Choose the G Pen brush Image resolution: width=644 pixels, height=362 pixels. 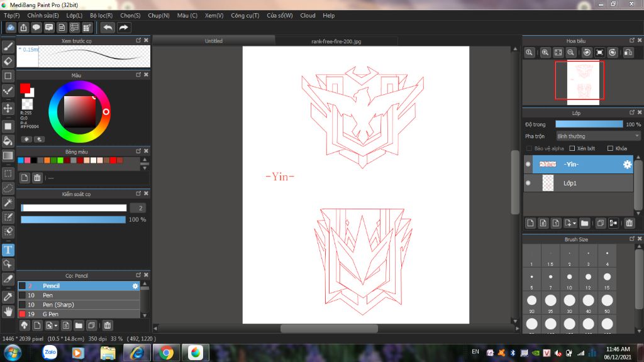click(x=79, y=314)
